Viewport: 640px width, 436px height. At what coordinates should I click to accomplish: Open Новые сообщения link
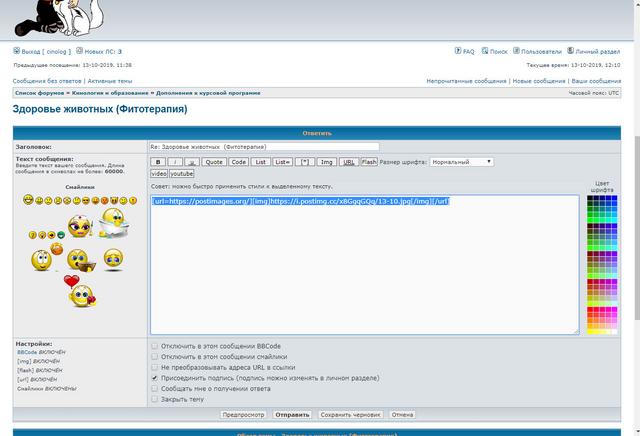(x=539, y=81)
